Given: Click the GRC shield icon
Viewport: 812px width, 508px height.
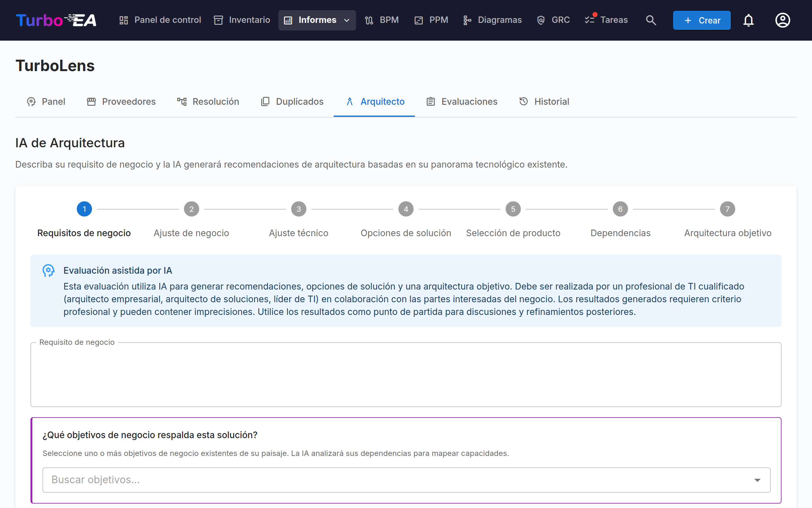Looking at the screenshot, I should (x=541, y=20).
